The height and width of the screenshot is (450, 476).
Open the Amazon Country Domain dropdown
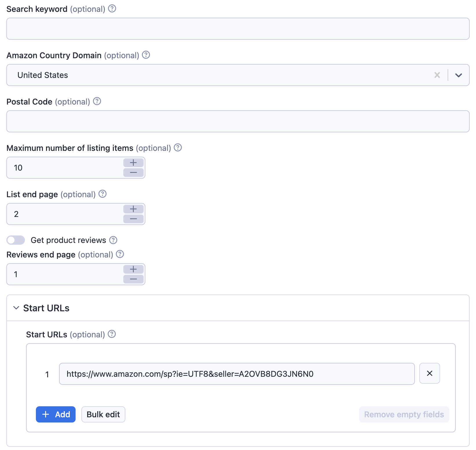coord(458,75)
